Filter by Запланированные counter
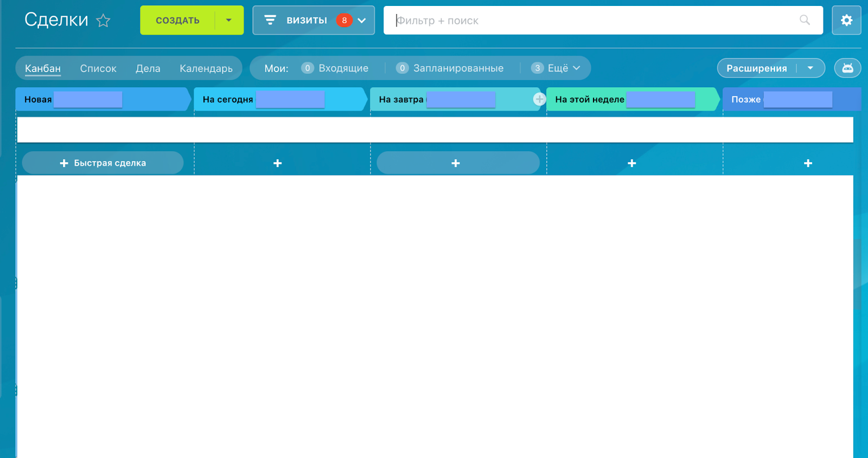 (450, 68)
